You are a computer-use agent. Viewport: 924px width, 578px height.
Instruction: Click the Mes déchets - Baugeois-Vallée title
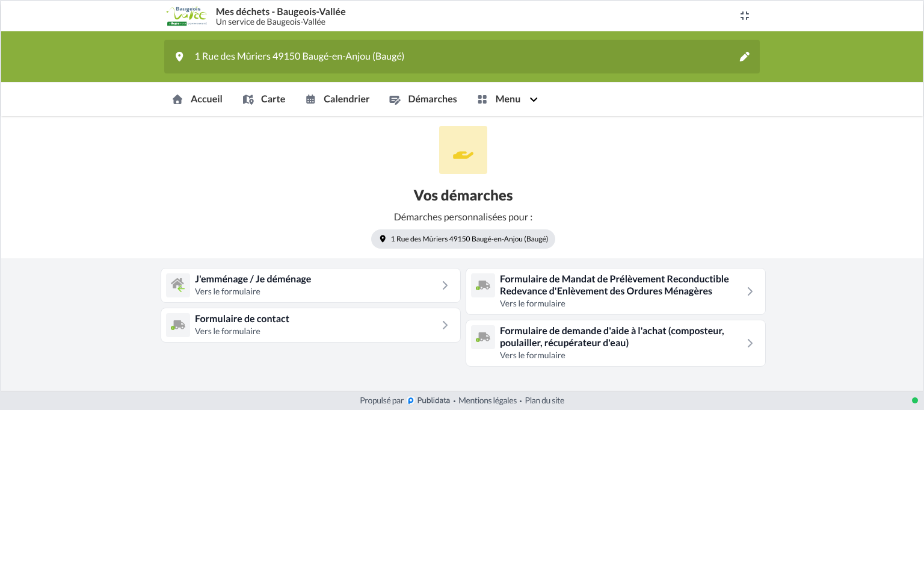click(280, 11)
